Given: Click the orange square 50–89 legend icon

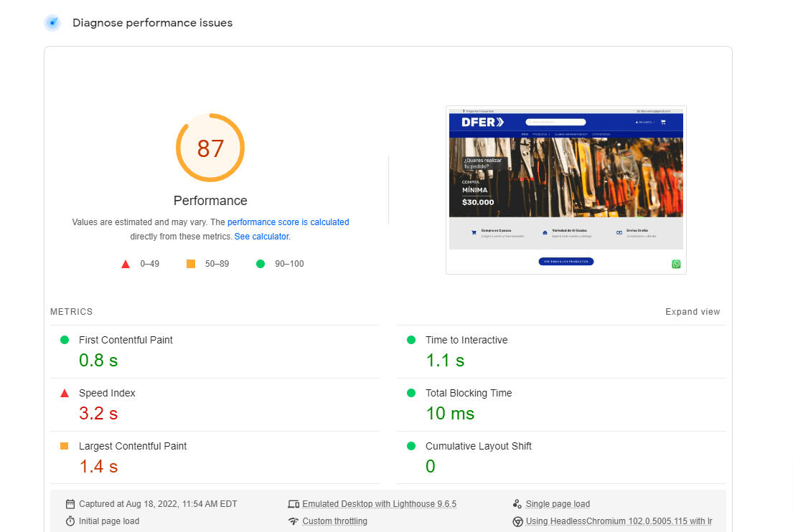Looking at the screenshot, I should 191,264.
